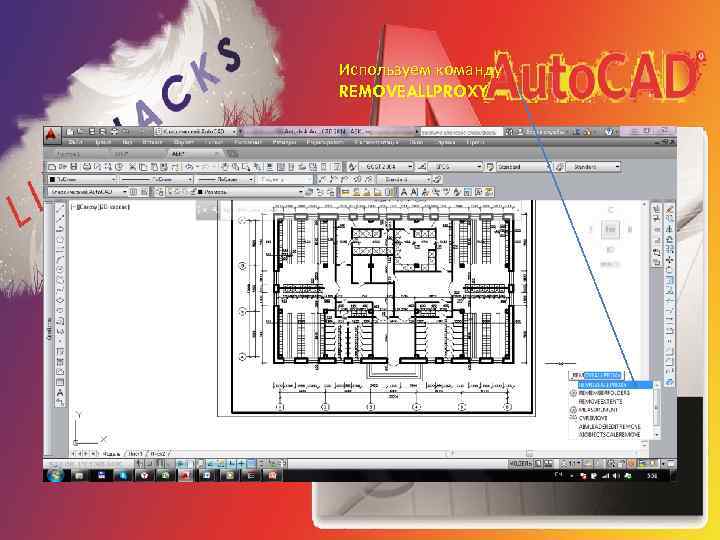Open the annotation scale 1:1 dropdown
Image resolution: width=720 pixels, height=540 pixels.
click(573, 464)
